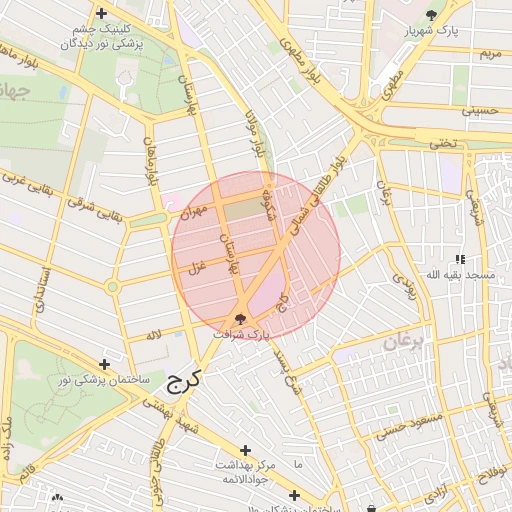
Task: Click the غزل street label inside the red circle
Action: click(x=197, y=267)
